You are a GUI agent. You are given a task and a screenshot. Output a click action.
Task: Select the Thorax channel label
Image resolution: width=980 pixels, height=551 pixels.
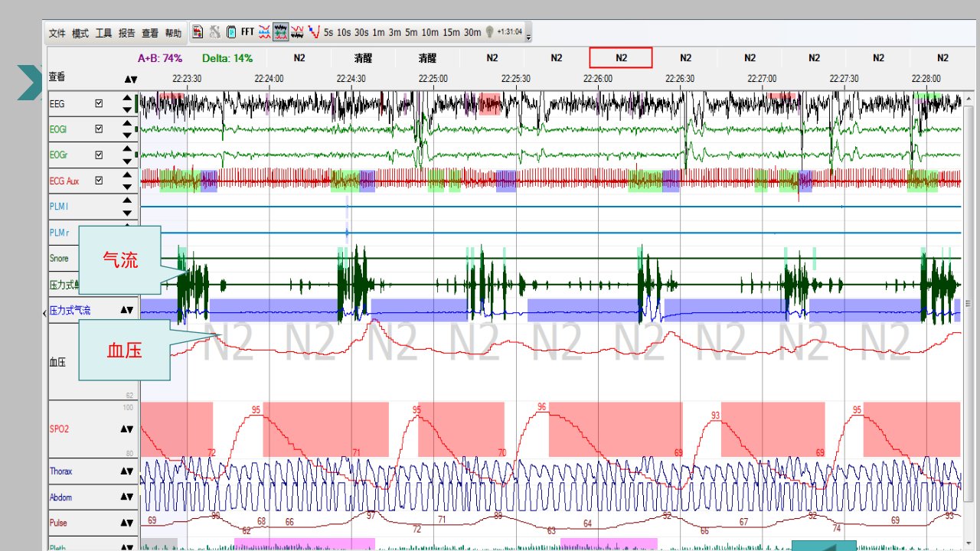click(x=61, y=471)
